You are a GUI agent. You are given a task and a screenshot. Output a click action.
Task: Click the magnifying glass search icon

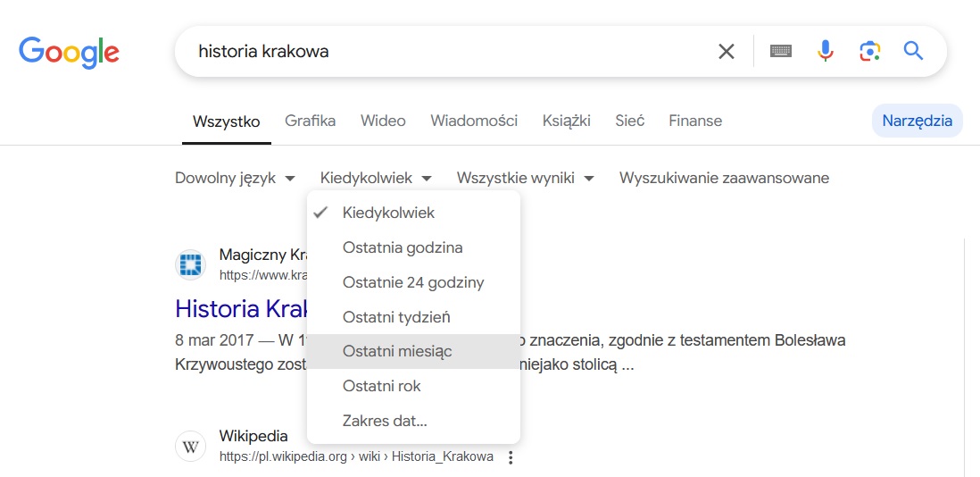(x=913, y=51)
